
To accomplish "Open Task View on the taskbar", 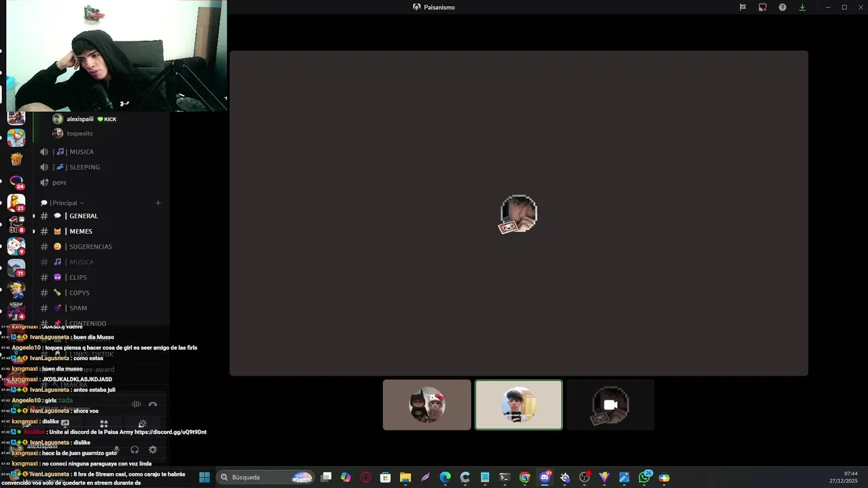I will point(326,477).
